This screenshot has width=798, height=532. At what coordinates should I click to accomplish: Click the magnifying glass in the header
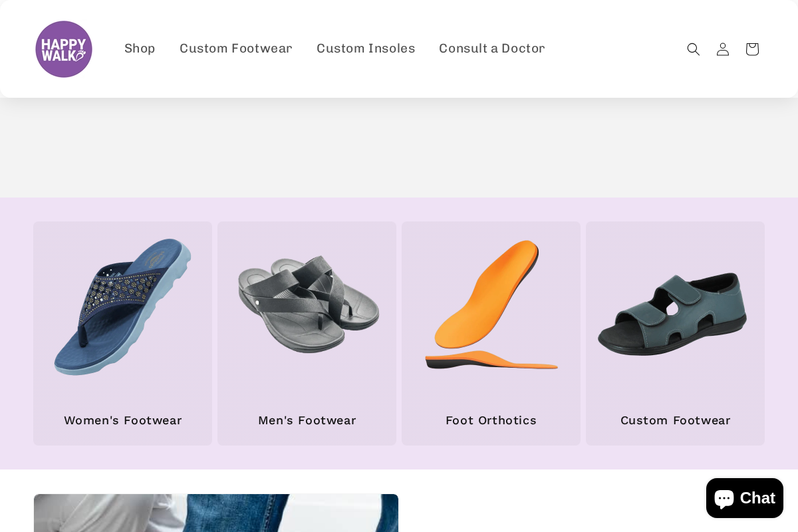pos(694,49)
